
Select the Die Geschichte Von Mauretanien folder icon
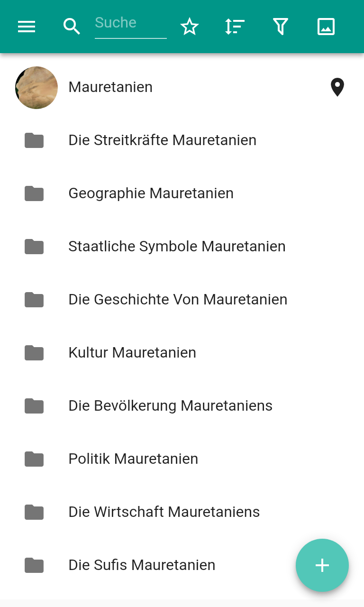(x=34, y=300)
